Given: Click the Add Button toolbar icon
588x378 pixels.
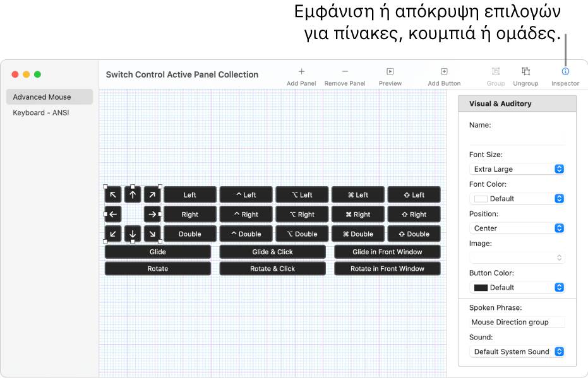Looking at the screenshot, I should [444, 71].
